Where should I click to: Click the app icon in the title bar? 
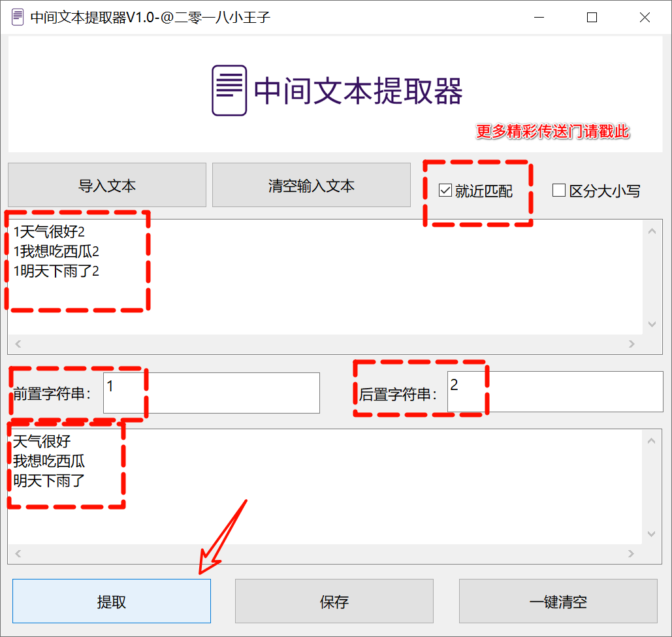(x=18, y=17)
